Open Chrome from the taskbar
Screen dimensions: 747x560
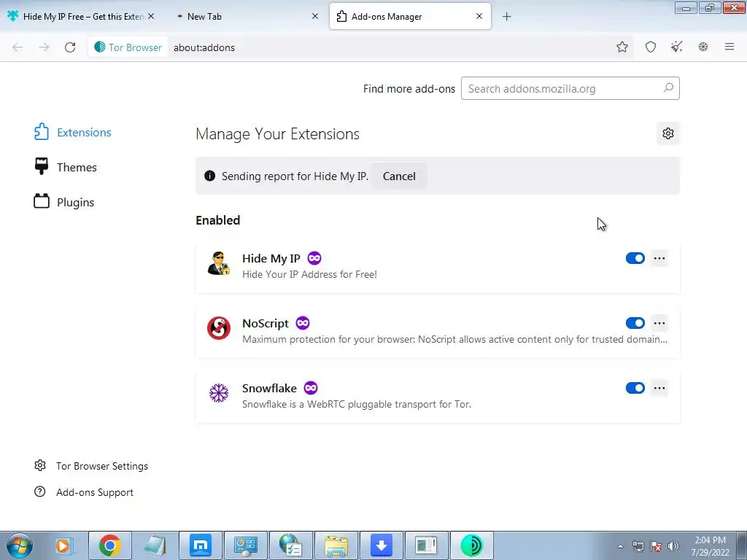pos(109,545)
